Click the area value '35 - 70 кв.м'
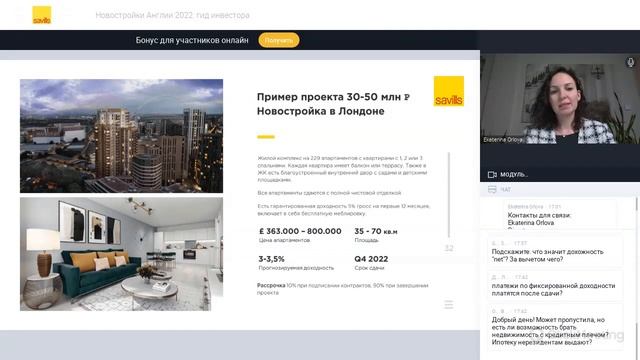 376,231
